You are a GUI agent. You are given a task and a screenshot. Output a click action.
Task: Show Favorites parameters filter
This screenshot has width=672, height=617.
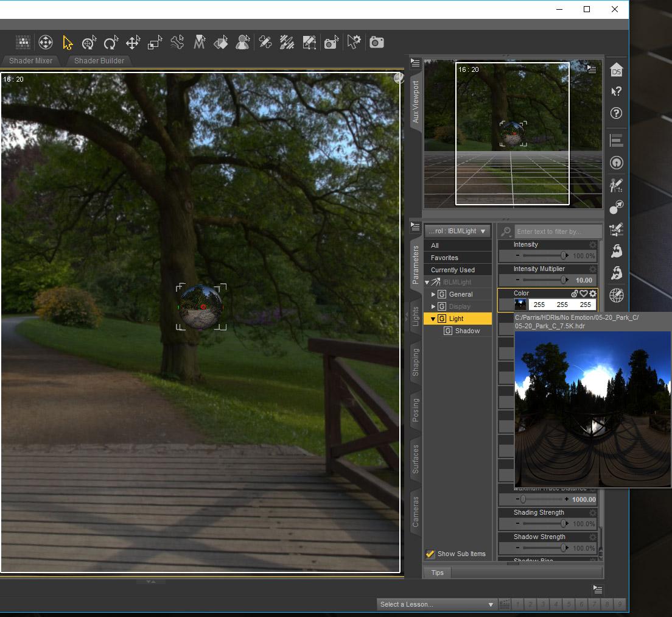tap(458, 258)
